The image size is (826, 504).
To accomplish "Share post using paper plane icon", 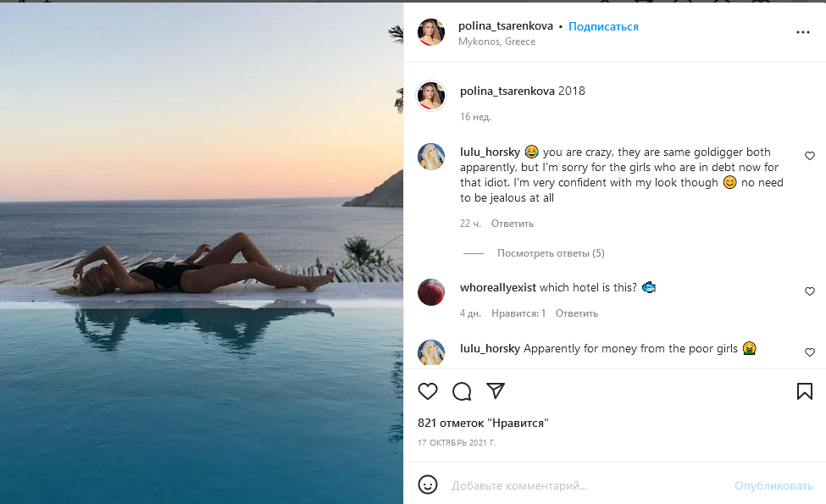I will click(x=496, y=391).
